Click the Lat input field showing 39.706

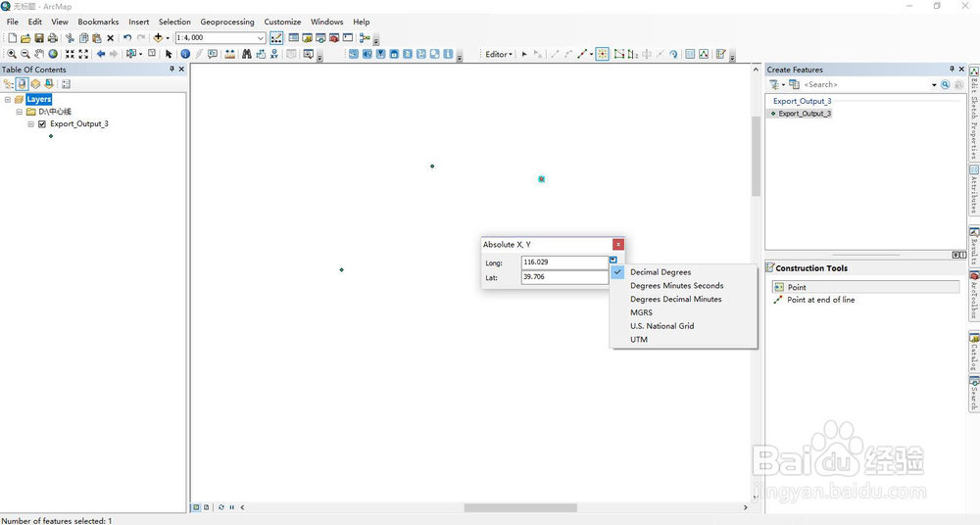click(x=564, y=277)
